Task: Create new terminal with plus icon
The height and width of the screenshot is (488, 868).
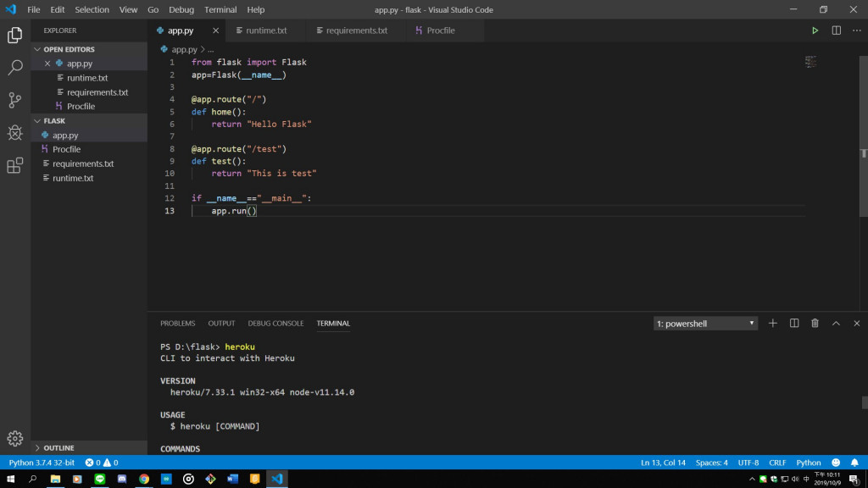Action: click(773, 323)
